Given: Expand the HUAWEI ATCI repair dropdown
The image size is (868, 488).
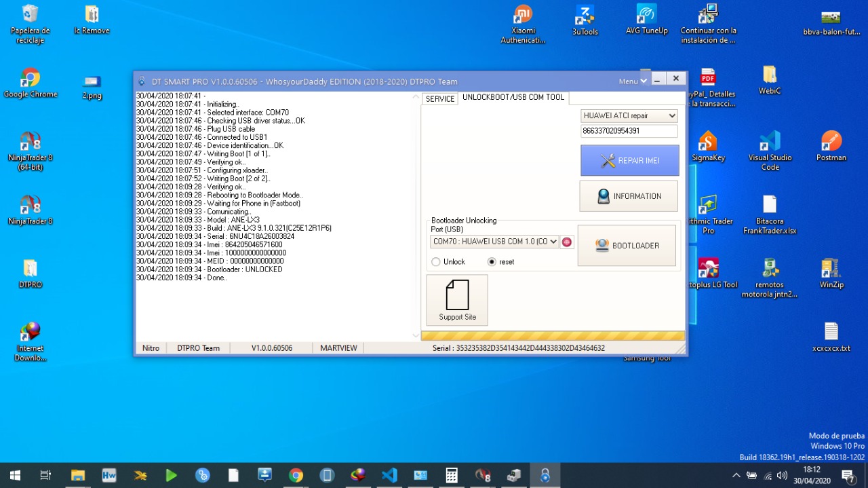Looking at the screenshot, I should click(x=629, y=116).
